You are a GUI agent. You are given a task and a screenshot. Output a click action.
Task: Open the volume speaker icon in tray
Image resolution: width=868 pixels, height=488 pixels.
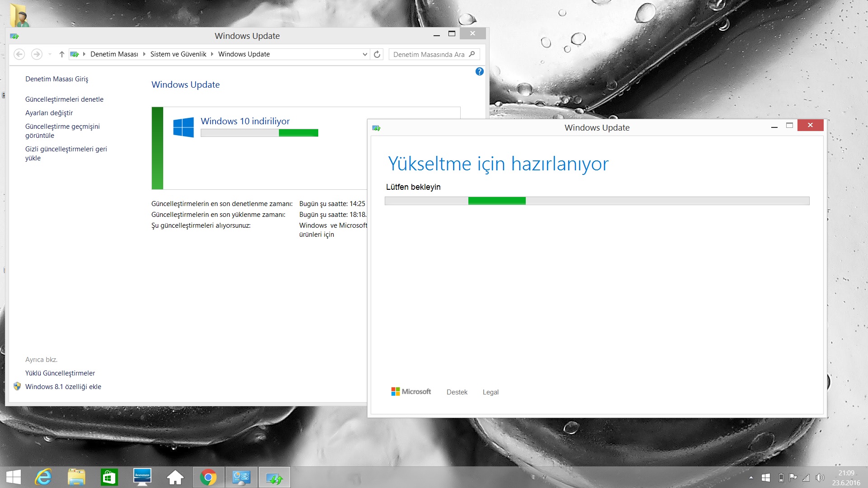click(820, 478)
